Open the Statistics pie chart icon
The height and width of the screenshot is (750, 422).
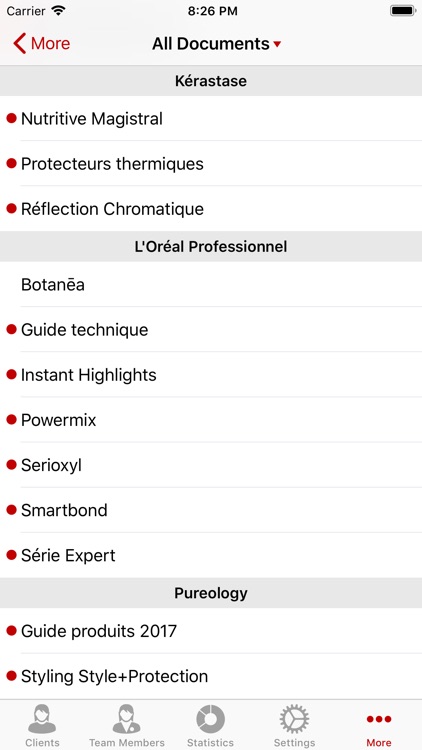click(x=211, y=719)
